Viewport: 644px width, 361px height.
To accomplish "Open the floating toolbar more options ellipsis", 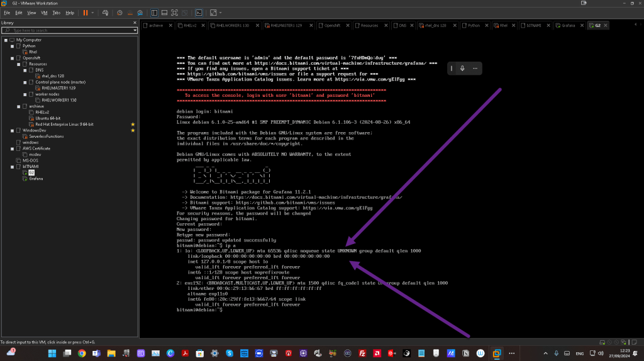I will point(475,69).
